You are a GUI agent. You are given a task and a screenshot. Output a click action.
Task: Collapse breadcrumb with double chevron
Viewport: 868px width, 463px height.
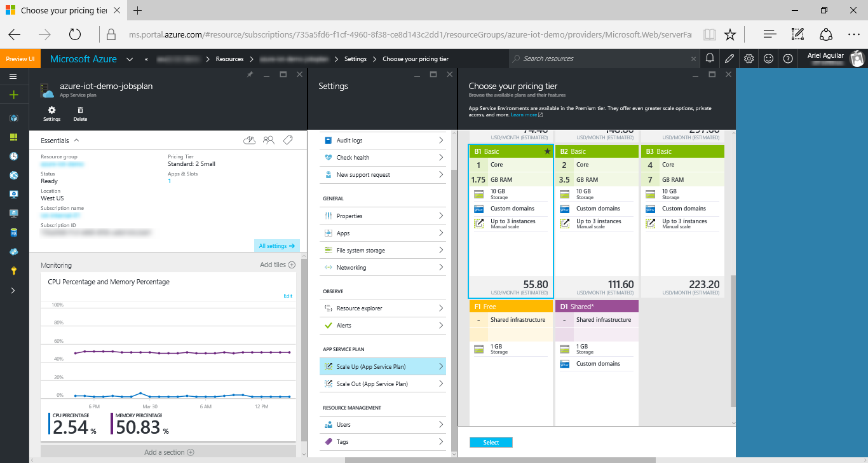click(147, 59)
